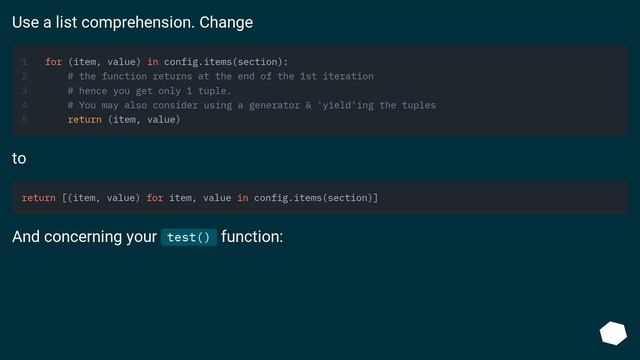
Task: Click the 'for' keyword on line 1
Action: (53, 62)
